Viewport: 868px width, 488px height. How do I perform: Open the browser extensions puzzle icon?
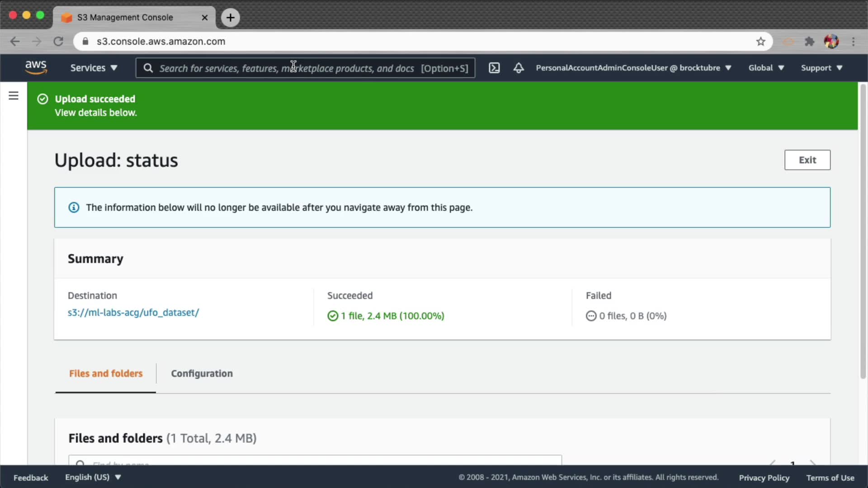pos(809,42)
